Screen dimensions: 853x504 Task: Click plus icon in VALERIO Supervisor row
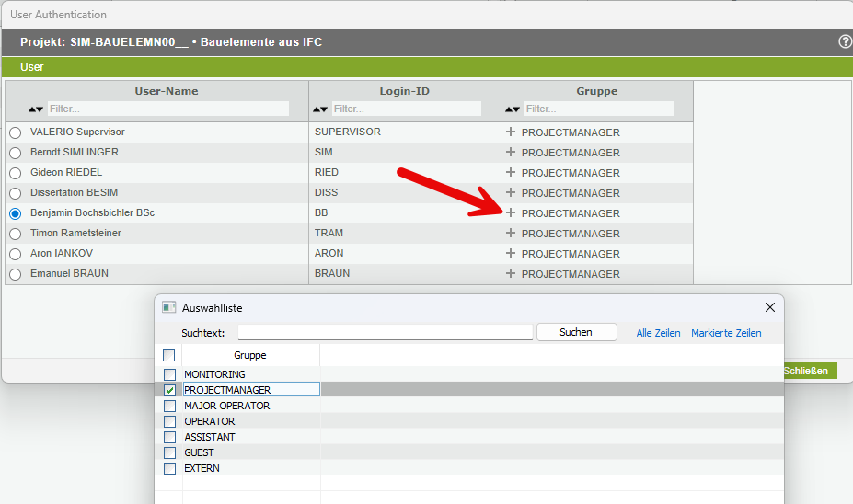click(x=511, y=132)
